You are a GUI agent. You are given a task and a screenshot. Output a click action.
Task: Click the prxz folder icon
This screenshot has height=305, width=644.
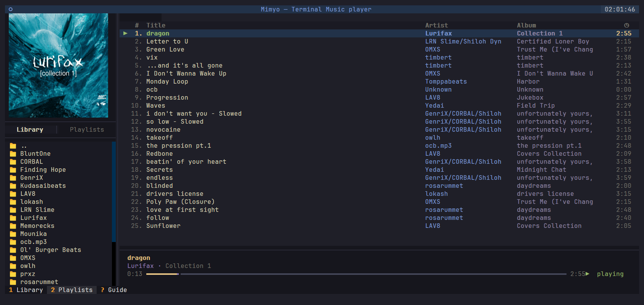(13, 274)
